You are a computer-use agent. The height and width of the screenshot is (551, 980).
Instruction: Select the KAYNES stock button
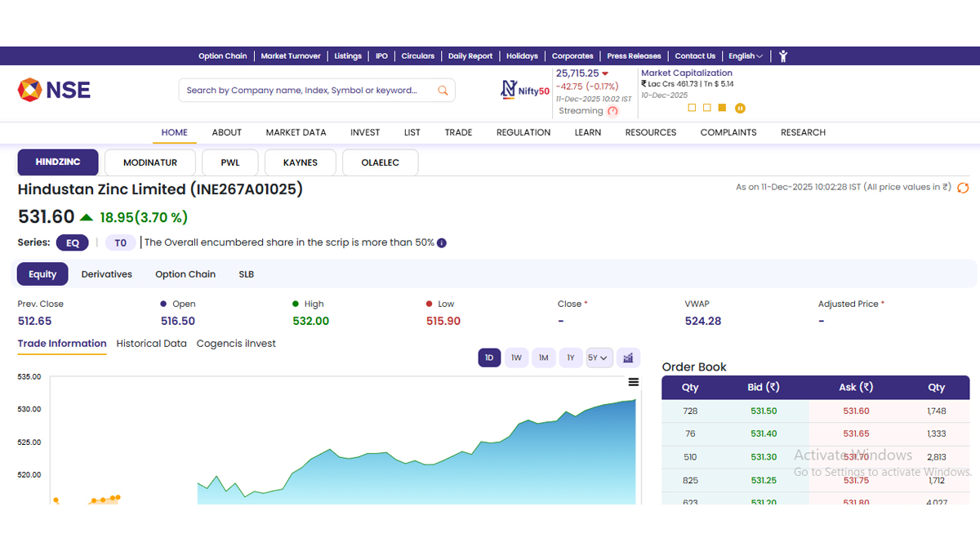[300, 162]
